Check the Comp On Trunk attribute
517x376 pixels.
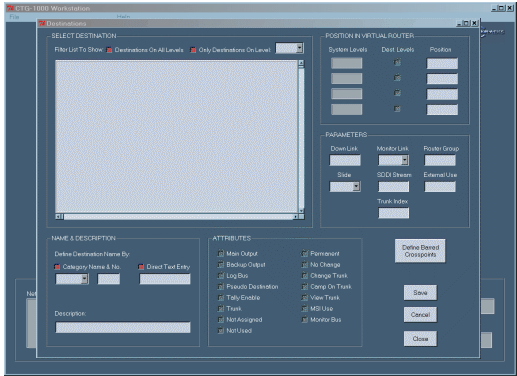tap(304, 286)
